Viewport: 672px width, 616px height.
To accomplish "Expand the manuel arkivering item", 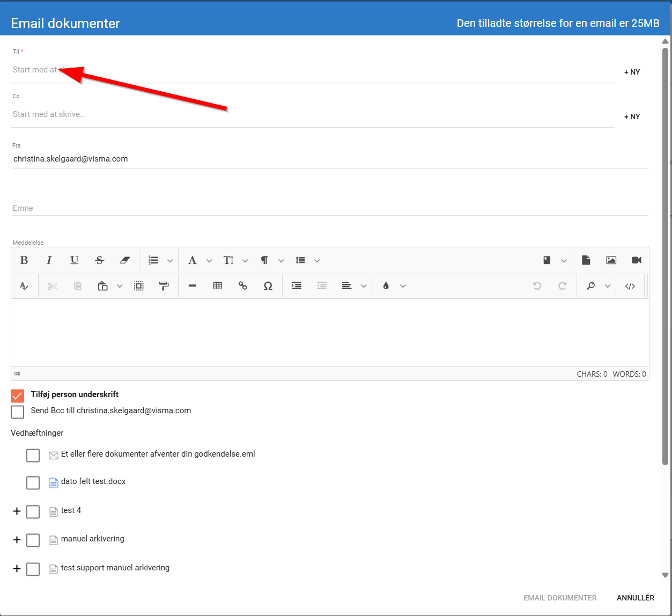I will pos(17,540).
